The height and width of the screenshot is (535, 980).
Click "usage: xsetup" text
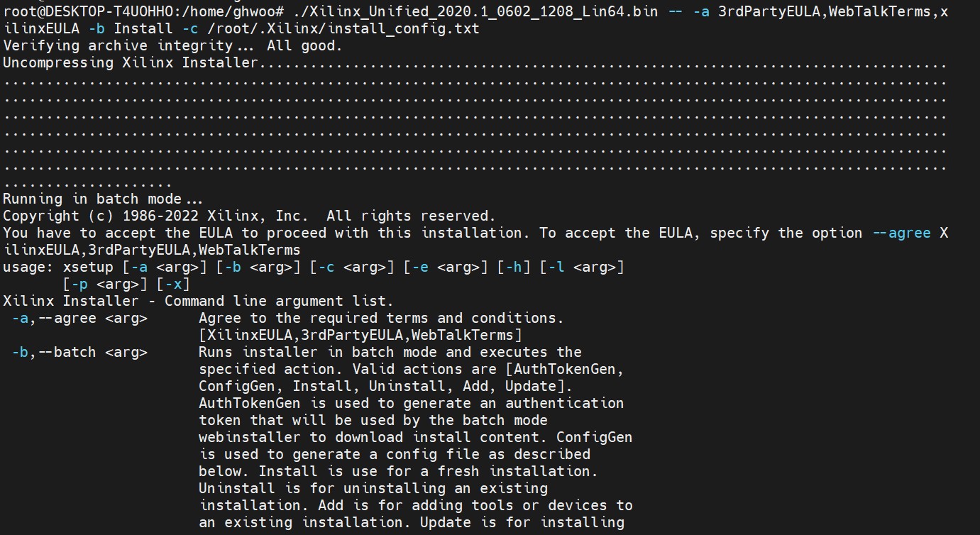click(x=59, y=267)
